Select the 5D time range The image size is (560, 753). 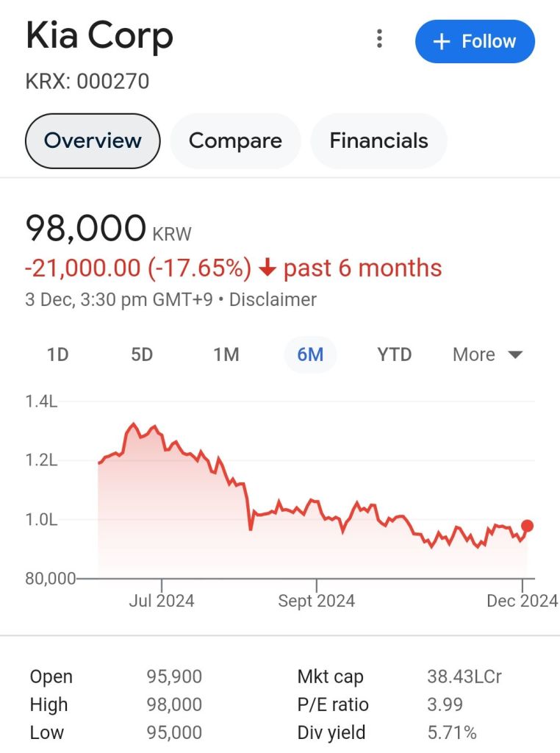[x=142, y=354]
